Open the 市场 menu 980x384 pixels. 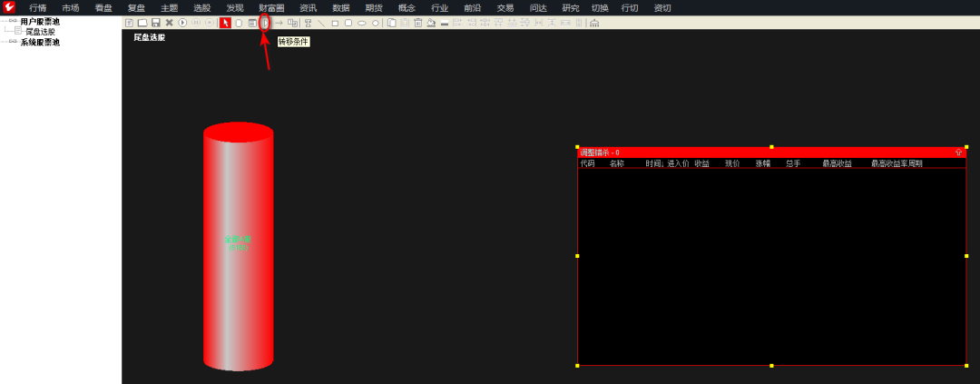pos(71,8)
